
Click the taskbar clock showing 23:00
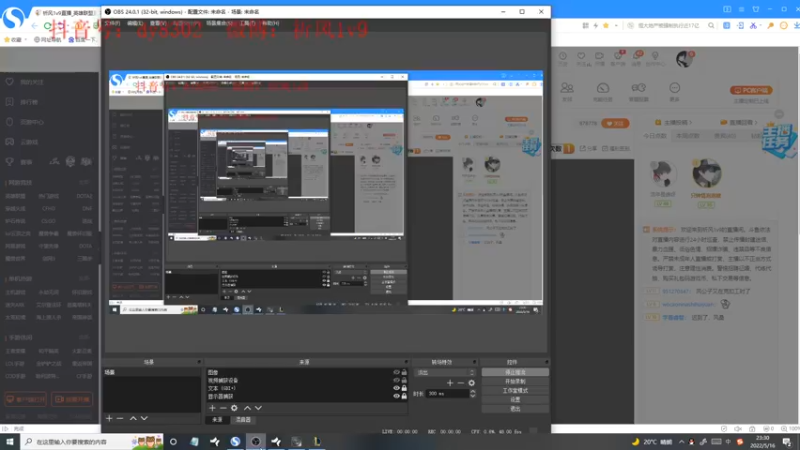pos(762,441)
